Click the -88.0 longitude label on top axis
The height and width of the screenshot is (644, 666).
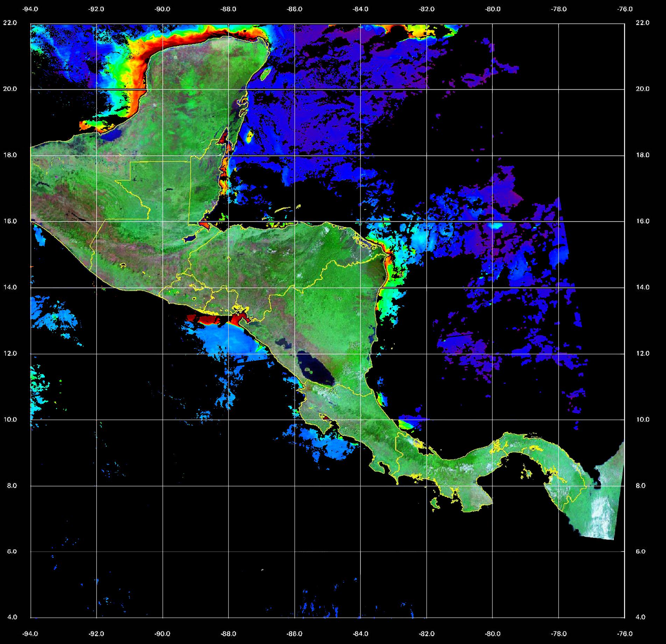pos(228,9)
